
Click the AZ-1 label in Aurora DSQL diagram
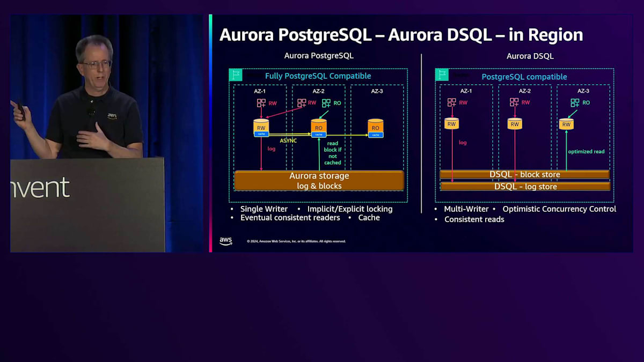click(x=466, y=91)
